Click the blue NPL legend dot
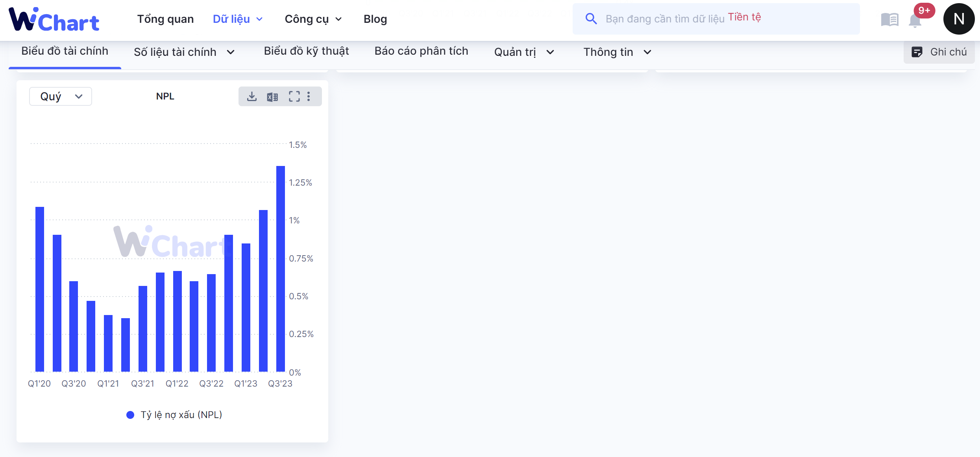The height and width of the screenshot is (457, 980). pos(130,415)
